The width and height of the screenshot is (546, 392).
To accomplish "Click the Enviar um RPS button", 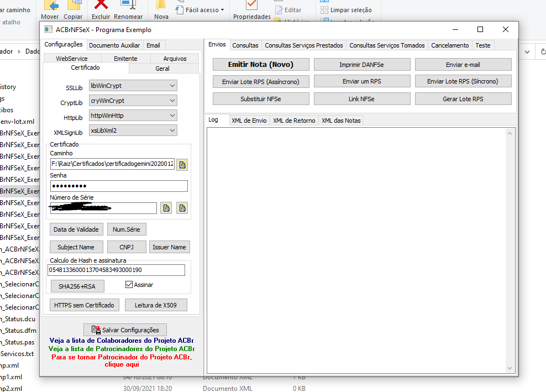I will [x=362, y=81].
